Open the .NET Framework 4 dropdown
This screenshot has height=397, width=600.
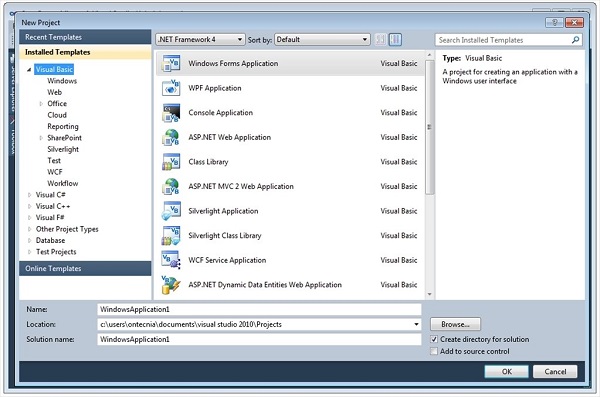200,39
